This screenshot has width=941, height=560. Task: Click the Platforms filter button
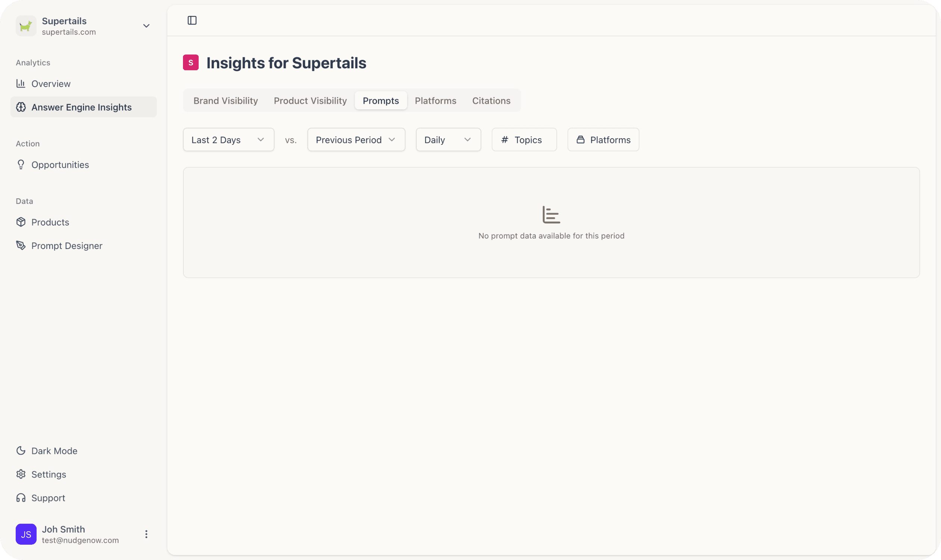tap(603, 140)
